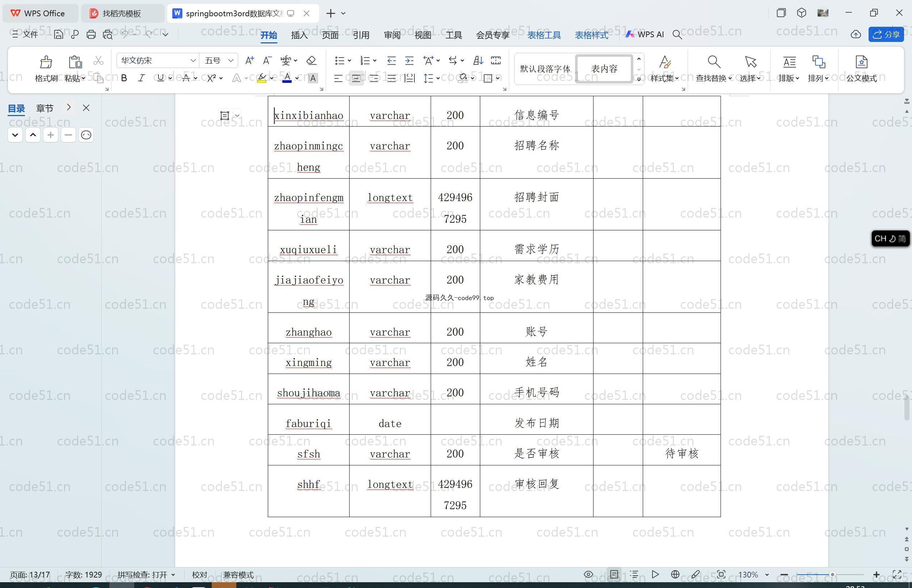The image size is (912, 588).
Task: Toggle Center alignment button
Action: pos(356,78)
